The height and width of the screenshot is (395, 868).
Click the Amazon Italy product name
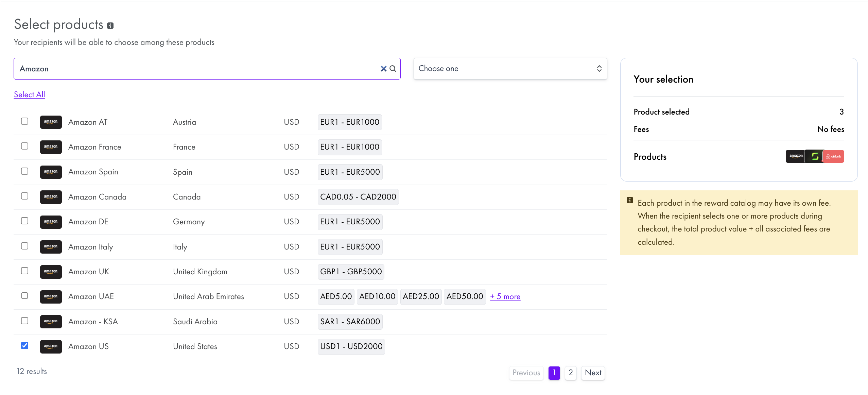pos(90,247)
